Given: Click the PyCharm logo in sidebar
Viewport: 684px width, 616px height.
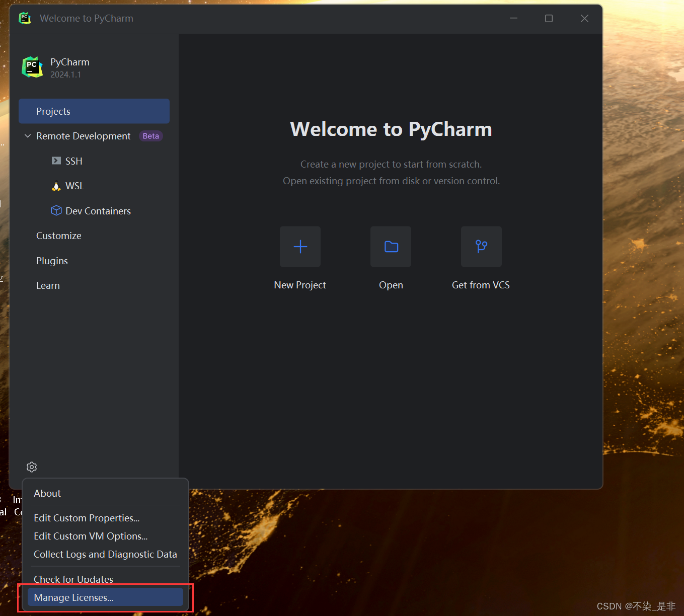Looking at the screenshot, I should pyautogui.click(x=32, y=67).
